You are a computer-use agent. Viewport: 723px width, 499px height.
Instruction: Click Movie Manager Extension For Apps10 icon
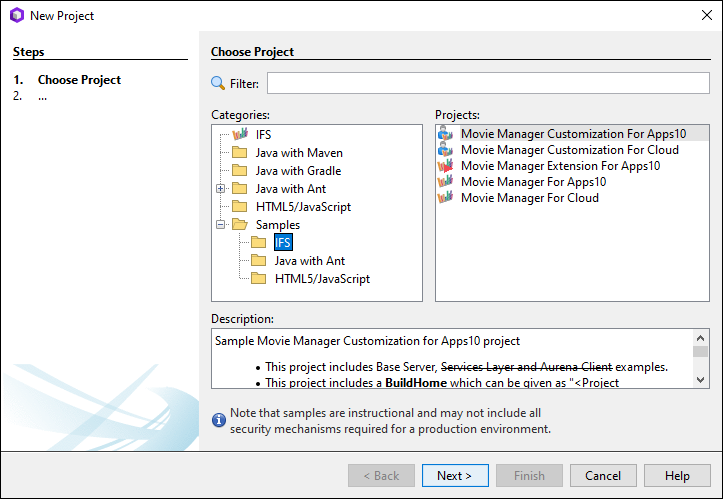[x=446, y=166]
